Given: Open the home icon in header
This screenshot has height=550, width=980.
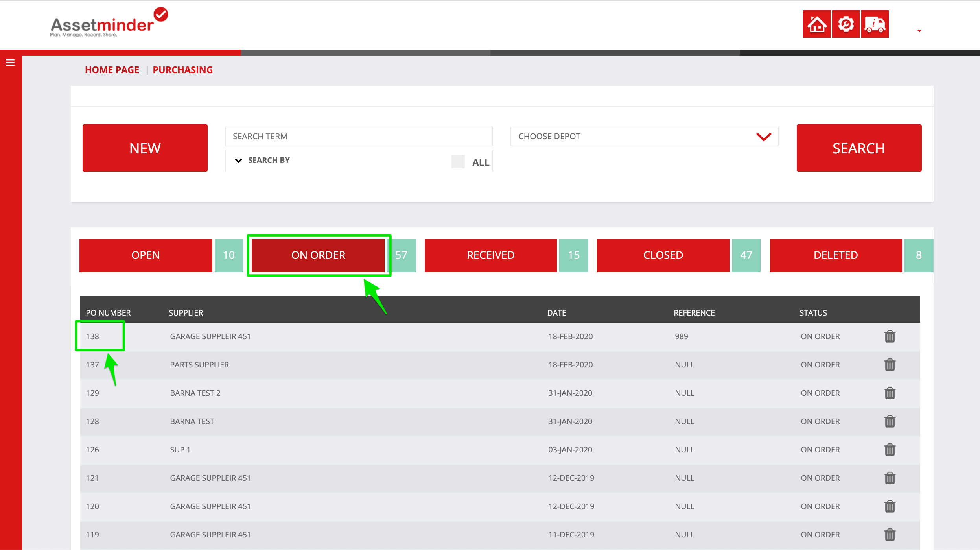Looking at the screenshot, I should coord(816,24).
